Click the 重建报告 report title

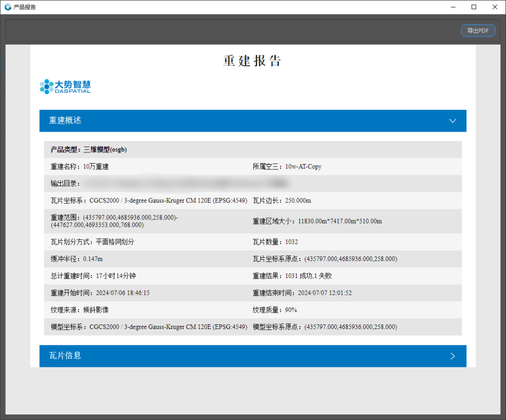point(253,61)
